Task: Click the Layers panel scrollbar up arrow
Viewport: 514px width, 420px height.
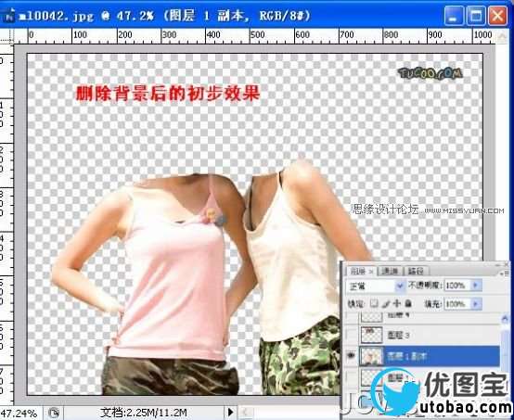Action: click(x=505, y=319)
